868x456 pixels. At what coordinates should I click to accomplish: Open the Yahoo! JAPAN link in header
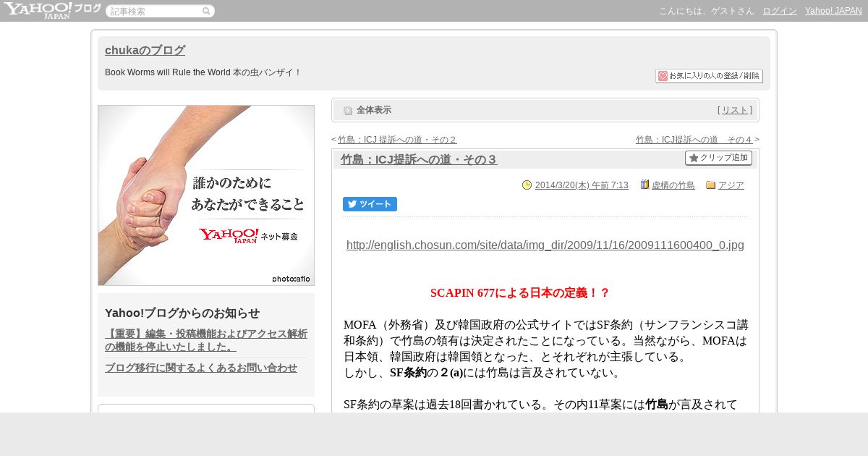pos(833,11)
